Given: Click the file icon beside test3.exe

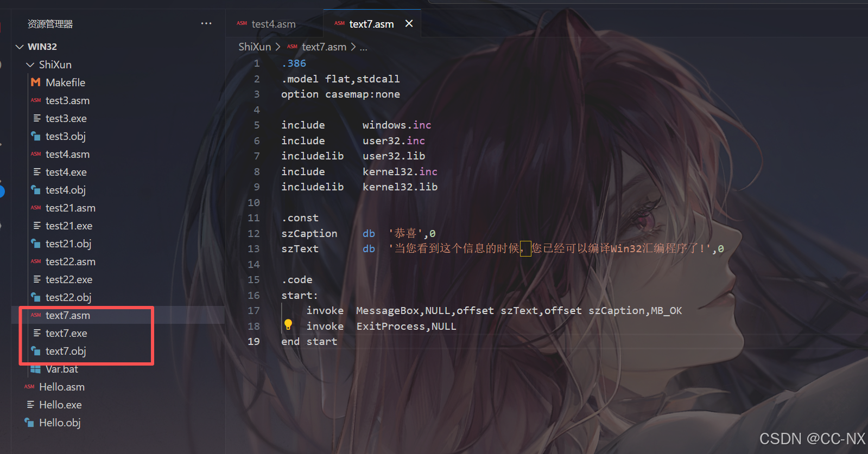Looking at the screenshot, I should pos(36,118).
